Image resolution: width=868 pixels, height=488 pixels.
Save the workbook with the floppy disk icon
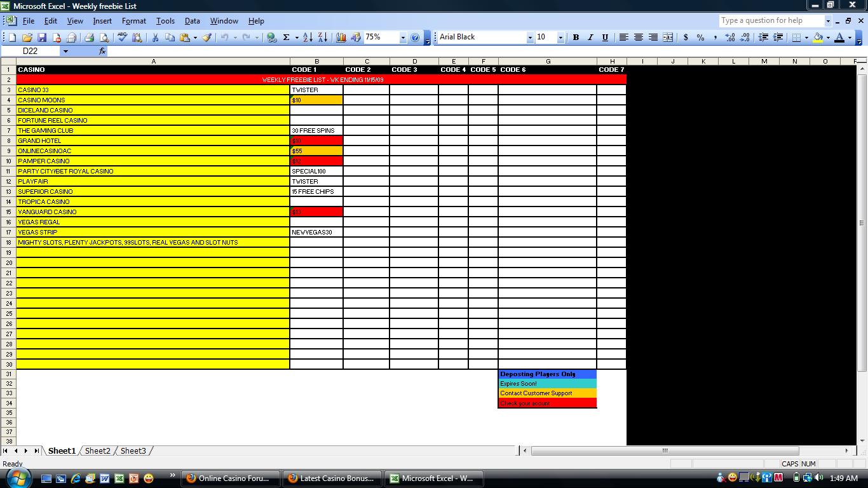point(42,37)
